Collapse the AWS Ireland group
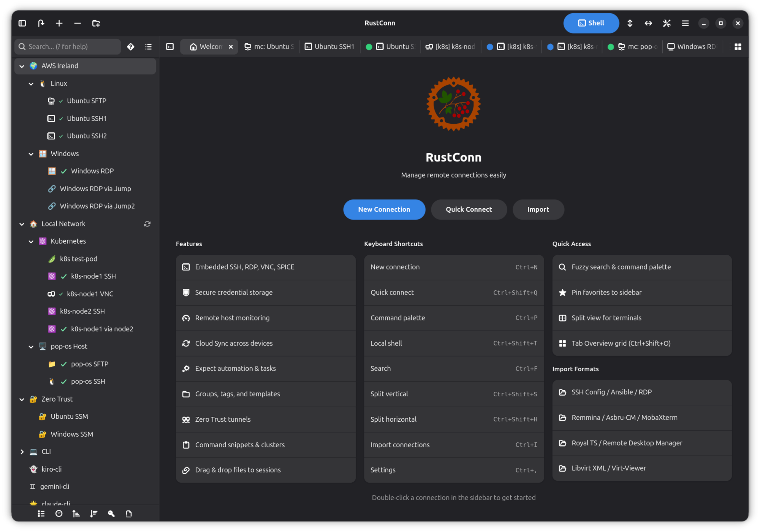The image size is (760, 532). tap(22, 66)
